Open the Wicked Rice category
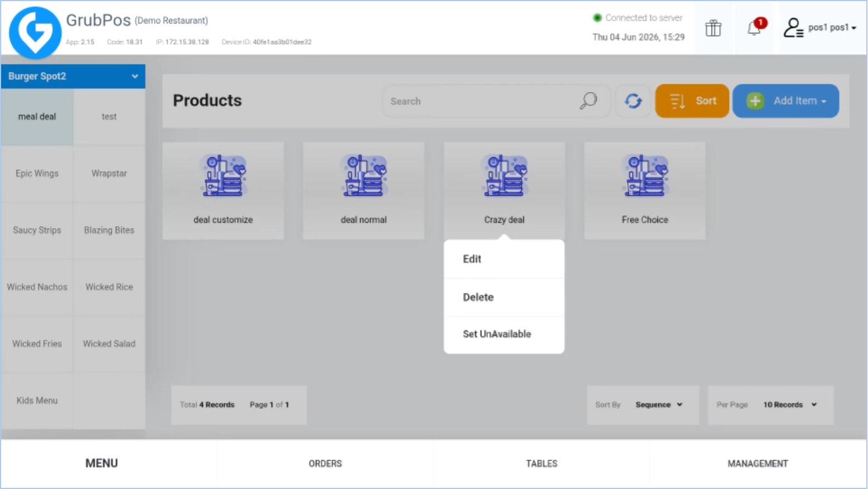868x489 pixels. click(109, 288)
